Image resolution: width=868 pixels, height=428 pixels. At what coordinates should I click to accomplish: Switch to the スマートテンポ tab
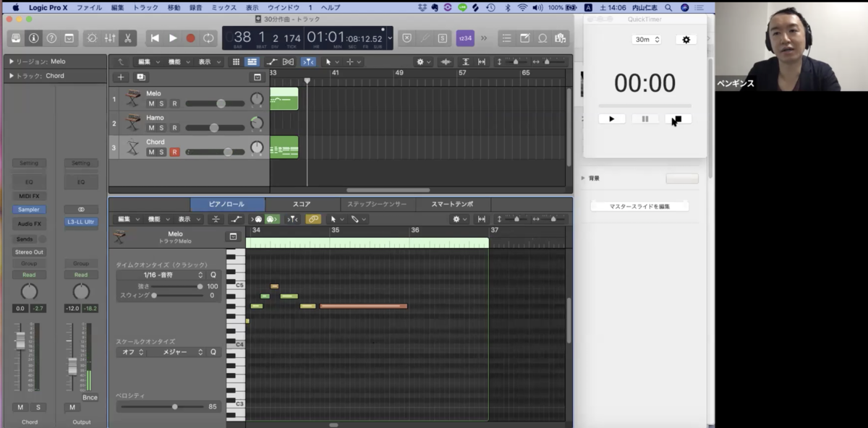(452, 204)
